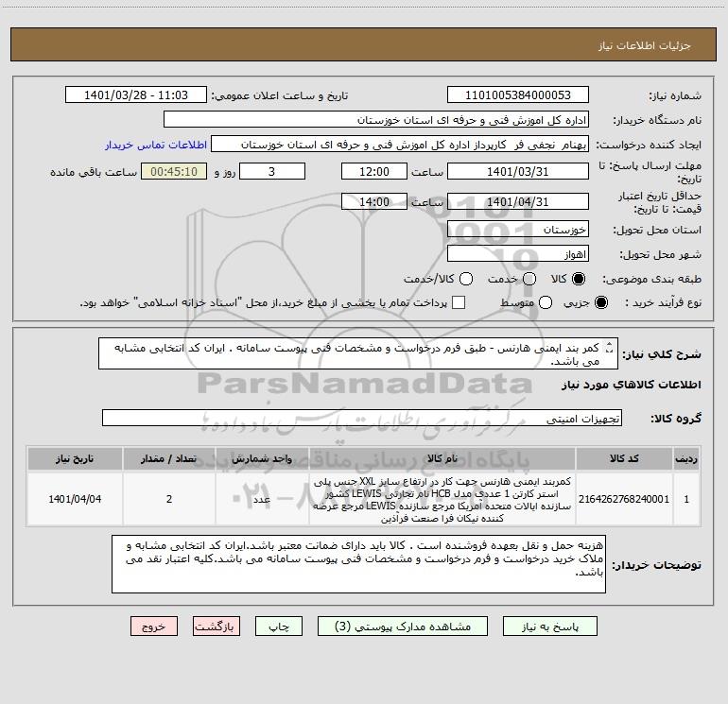Click the واحد شمارش column header
The height and width of the screenshot is (704, 728).
[262, 458]
